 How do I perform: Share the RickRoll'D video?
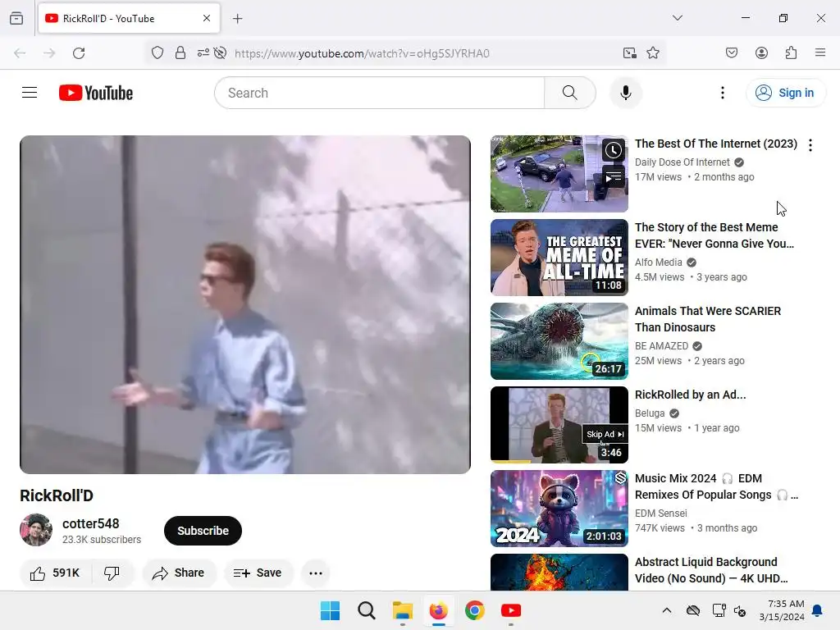[178, 573]
